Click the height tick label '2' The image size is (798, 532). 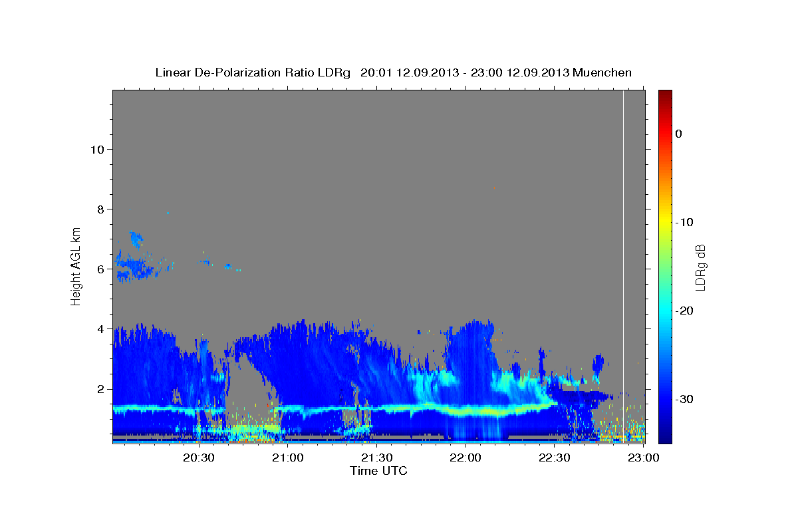point(100,388)
